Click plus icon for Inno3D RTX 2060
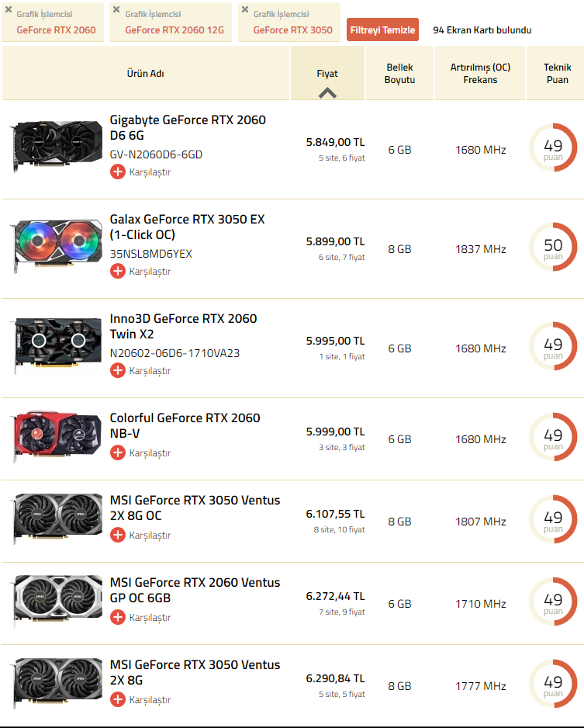 point(118,371)
